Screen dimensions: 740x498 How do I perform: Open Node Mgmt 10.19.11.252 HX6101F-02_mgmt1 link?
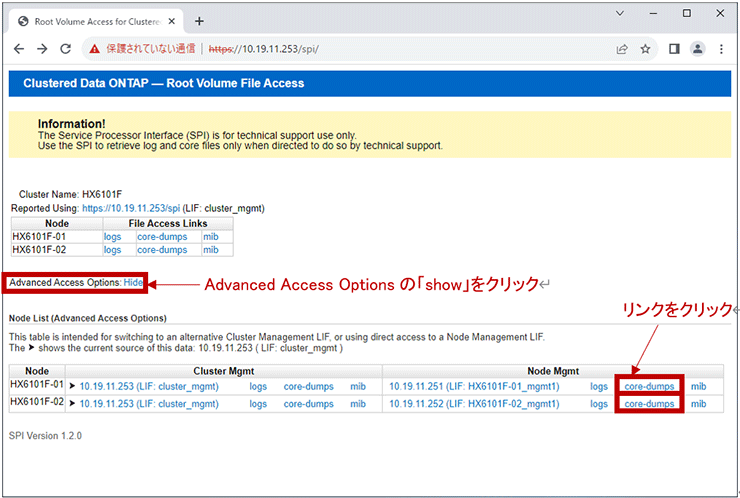(x=474, y=404)
